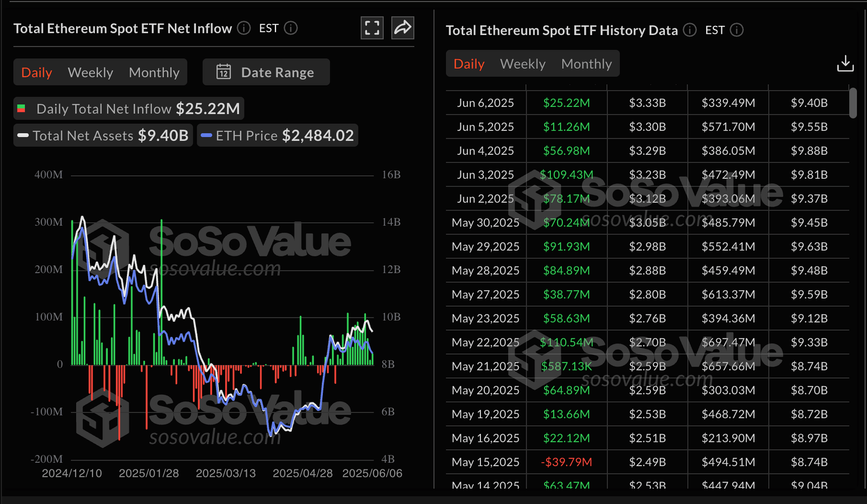Image resolution: width=867 pixels, height=504 pixels.
Task: Open the Date Range picker
Action: (x=266, y=72)
